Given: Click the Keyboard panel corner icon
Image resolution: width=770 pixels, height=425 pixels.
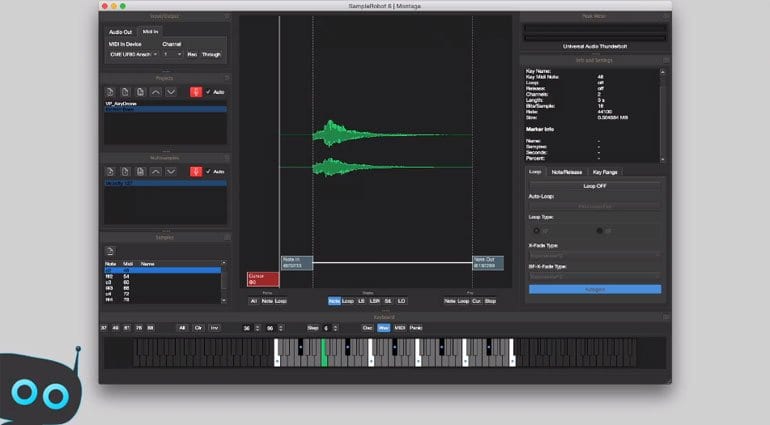Looking at the screenshot, I should (666, 317).
